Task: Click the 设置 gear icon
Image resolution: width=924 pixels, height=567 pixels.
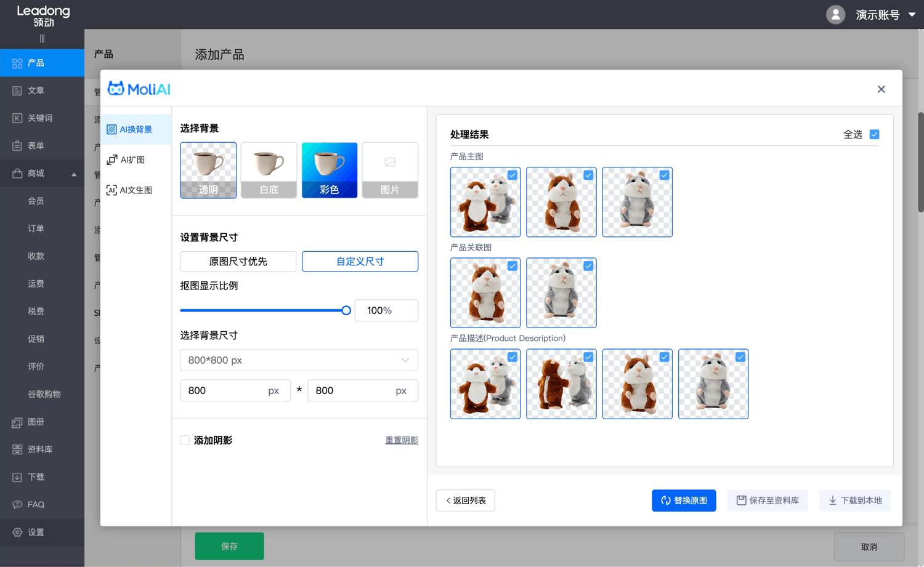Action: pyautogui.click(x=17, y=533)
